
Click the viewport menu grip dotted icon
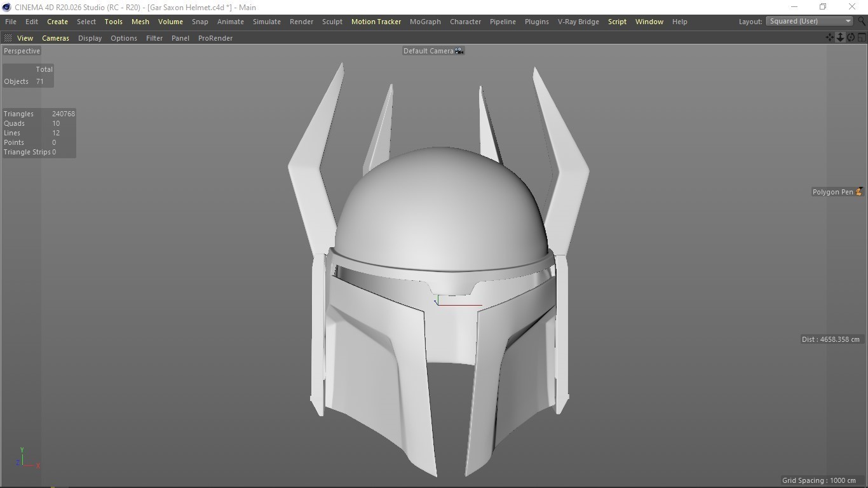(8, 38)
